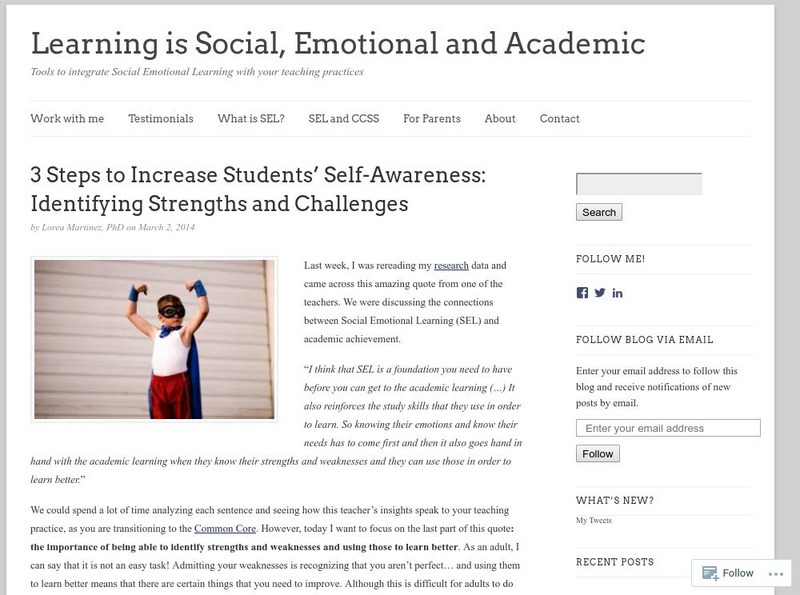
Task: Click the floating Follow bar icon
Action: click(x=710, y=573)
